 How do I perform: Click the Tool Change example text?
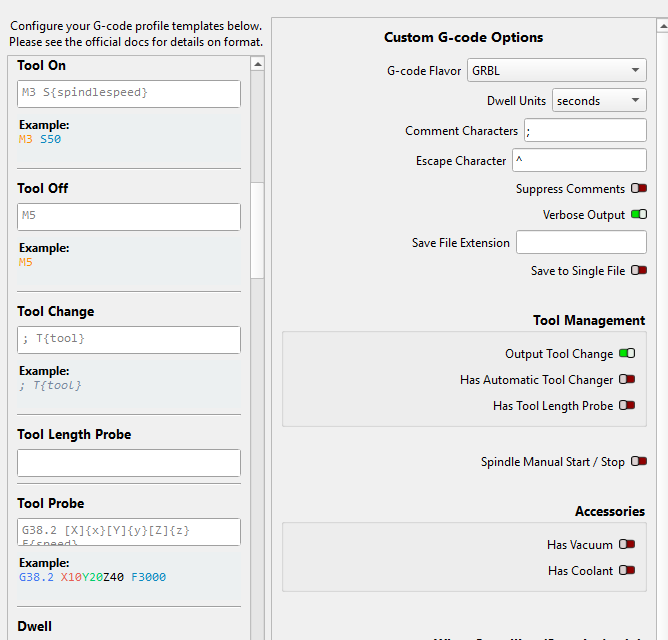click(x=50, y=385)
